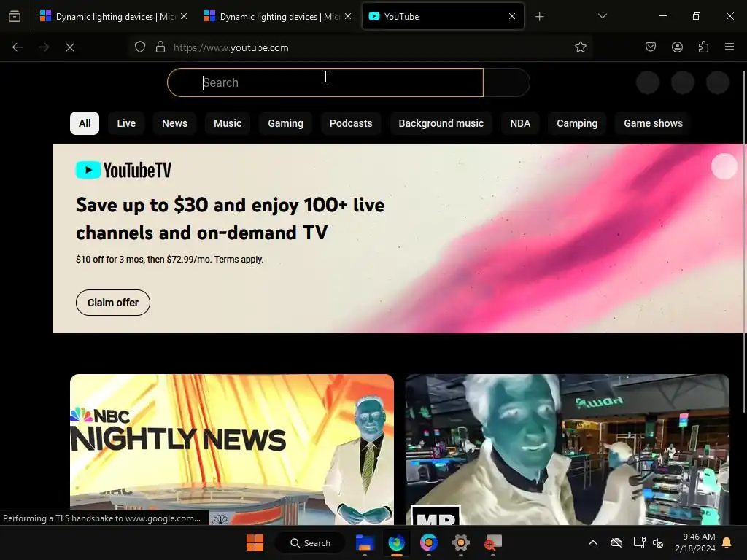Image resolution: width=747 pixels, height=560 pixels.
Task: Save page to Pocket
Action: coord(651,47)
